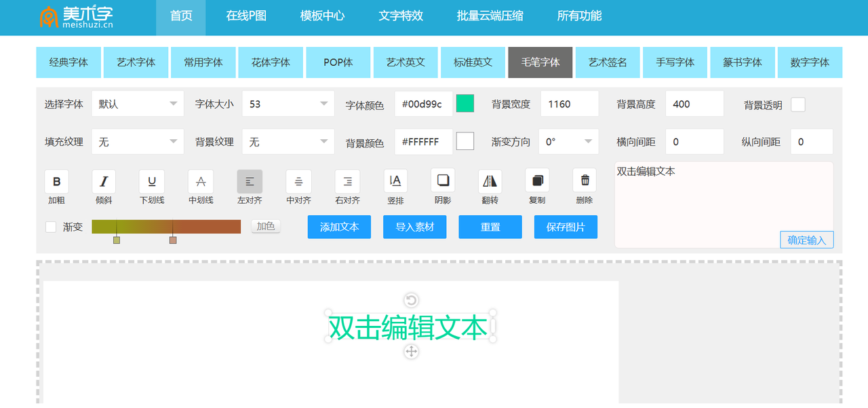Tick the 渐变 gradient checkbox
This screenshot has height=408, width=868.
[x=51, y=227]
